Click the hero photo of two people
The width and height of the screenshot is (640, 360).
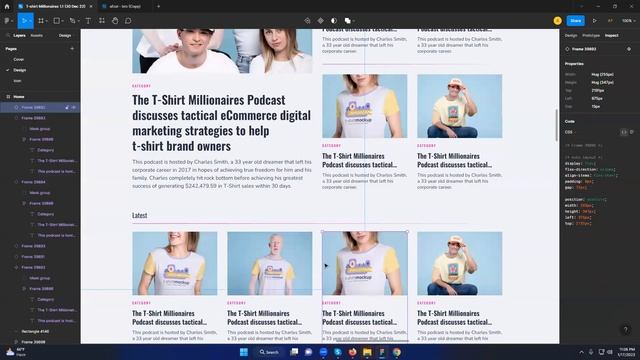pyautogui.click(x=222, y=51)
